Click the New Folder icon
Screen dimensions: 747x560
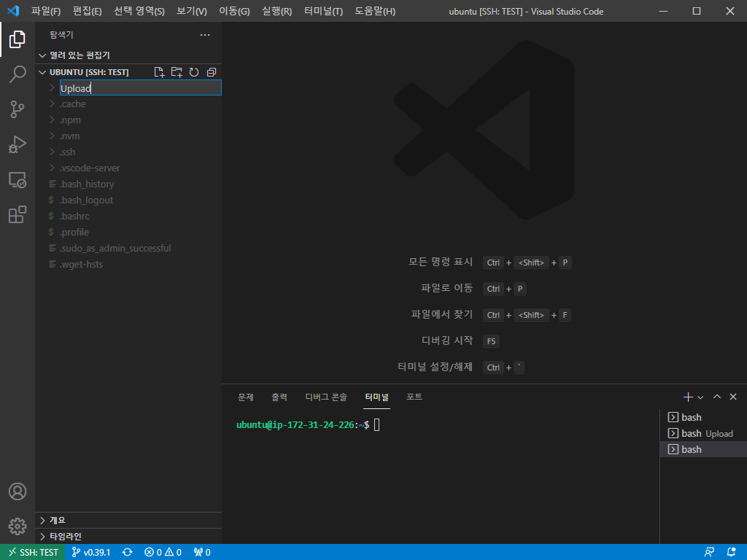pos(177,72)
